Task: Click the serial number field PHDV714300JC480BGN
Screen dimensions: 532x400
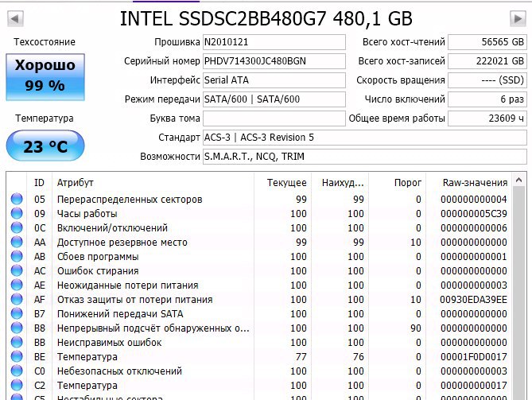Action: (x=274, y=61)
